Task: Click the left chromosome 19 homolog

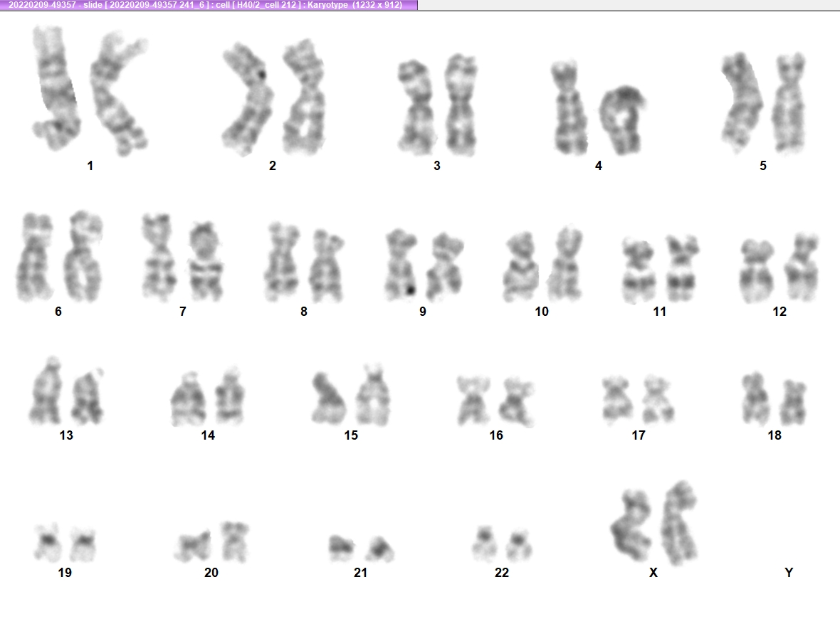Action: [47, 543]
